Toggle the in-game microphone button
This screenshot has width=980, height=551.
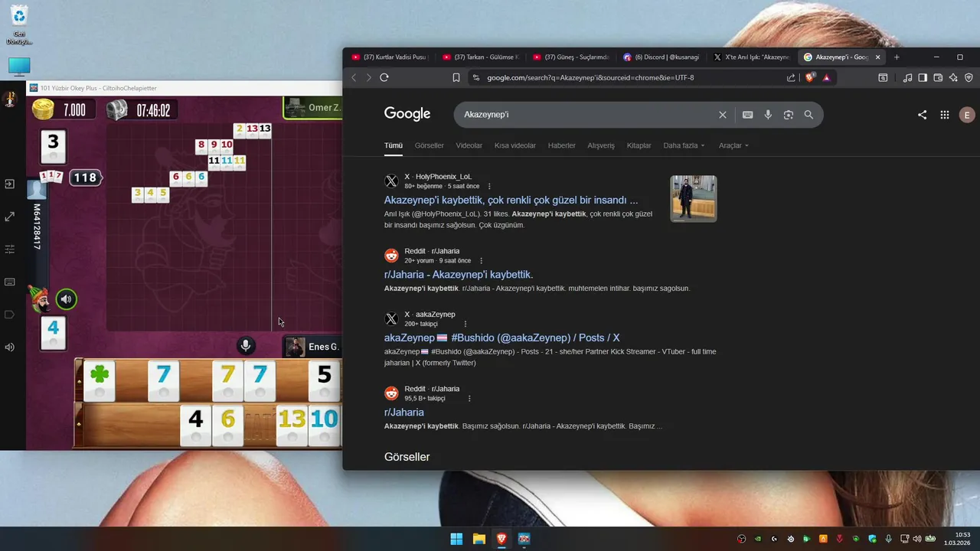[246, 346]
